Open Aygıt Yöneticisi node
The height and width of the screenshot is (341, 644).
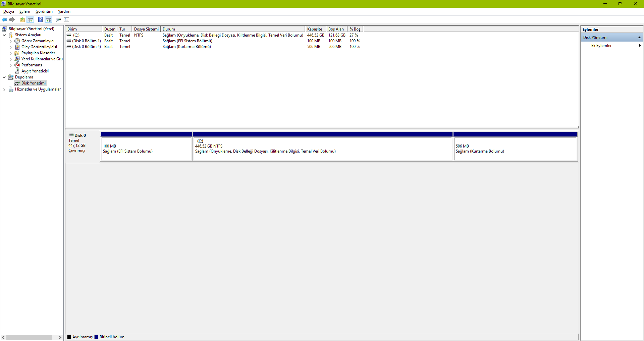tap(35, 71)
